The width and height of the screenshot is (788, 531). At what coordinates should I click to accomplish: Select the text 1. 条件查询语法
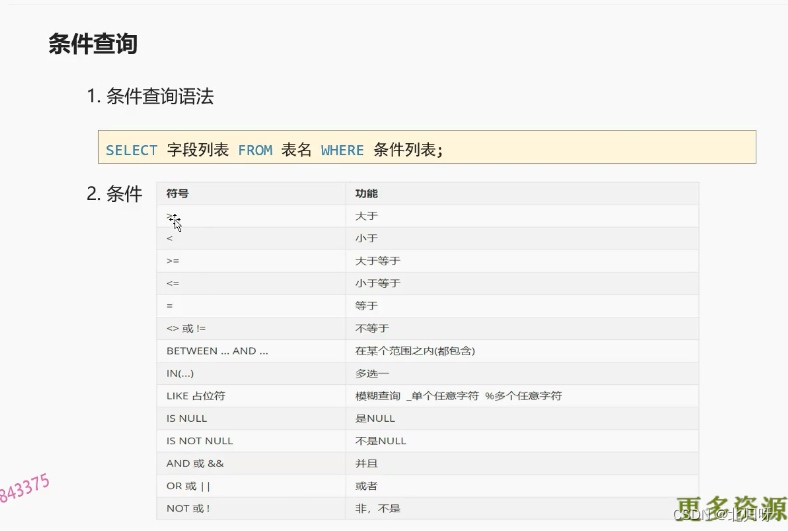150,96
